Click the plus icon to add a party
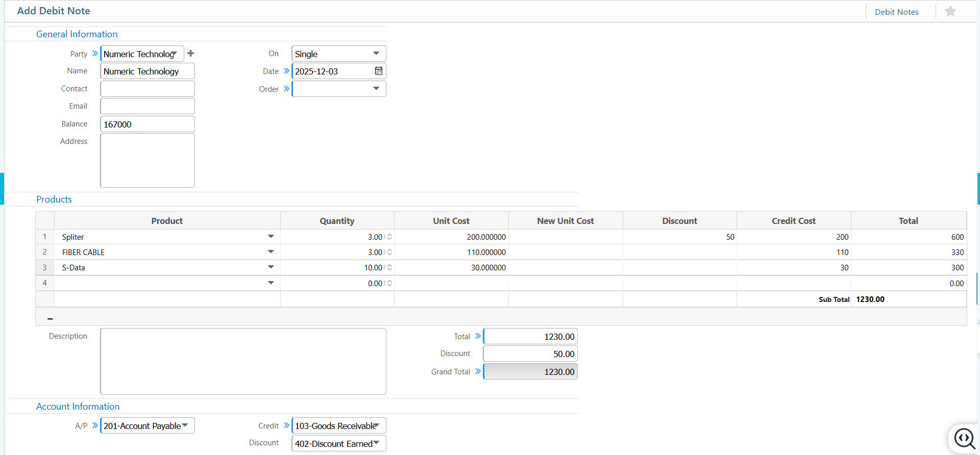Screen dimensions: 980x455 [190, 54]
